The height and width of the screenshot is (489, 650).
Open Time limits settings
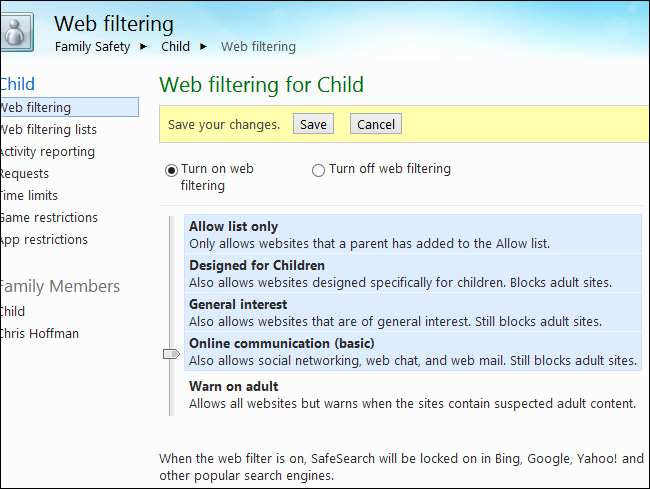[x=30, y=196]
